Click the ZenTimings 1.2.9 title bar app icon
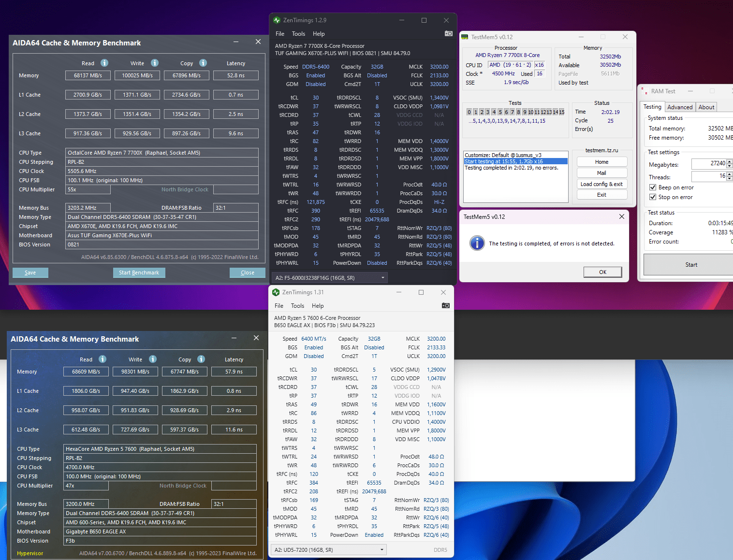 pos(277,20)
